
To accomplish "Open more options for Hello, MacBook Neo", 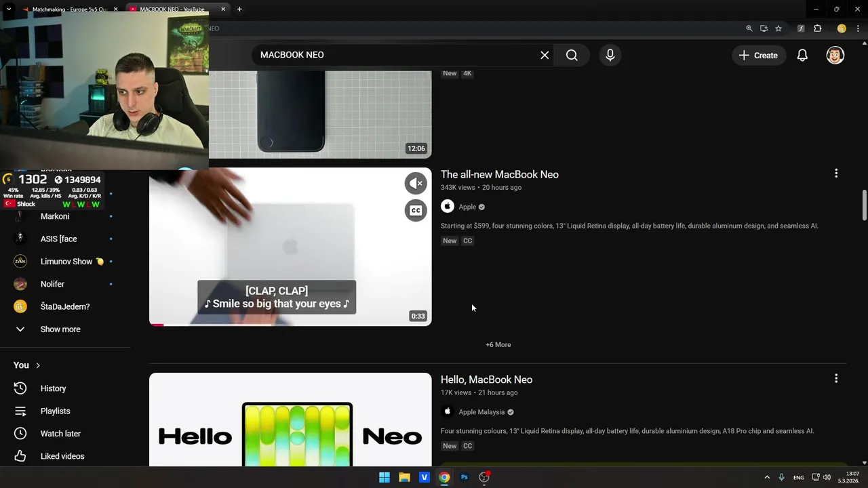I will (836, 378).
